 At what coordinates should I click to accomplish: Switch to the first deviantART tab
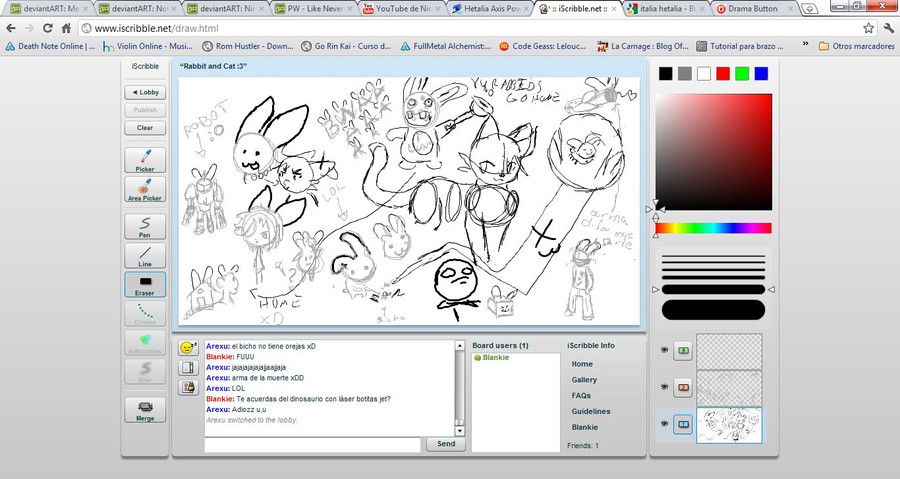pos(49,9)
